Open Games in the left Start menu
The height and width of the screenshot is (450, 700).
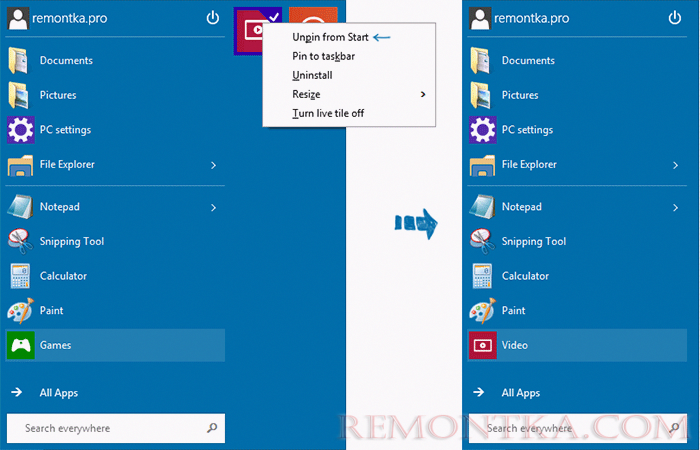(55, 345)
